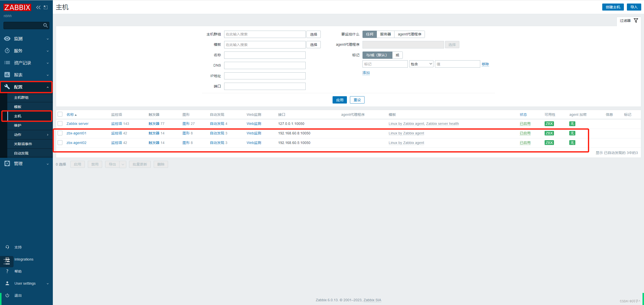Click ZBX availability badge for zbx-agent01

549,133
